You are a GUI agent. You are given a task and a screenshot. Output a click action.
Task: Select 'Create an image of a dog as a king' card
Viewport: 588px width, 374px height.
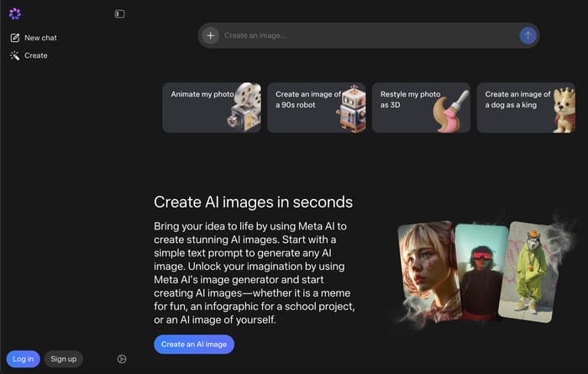point(526,108)
